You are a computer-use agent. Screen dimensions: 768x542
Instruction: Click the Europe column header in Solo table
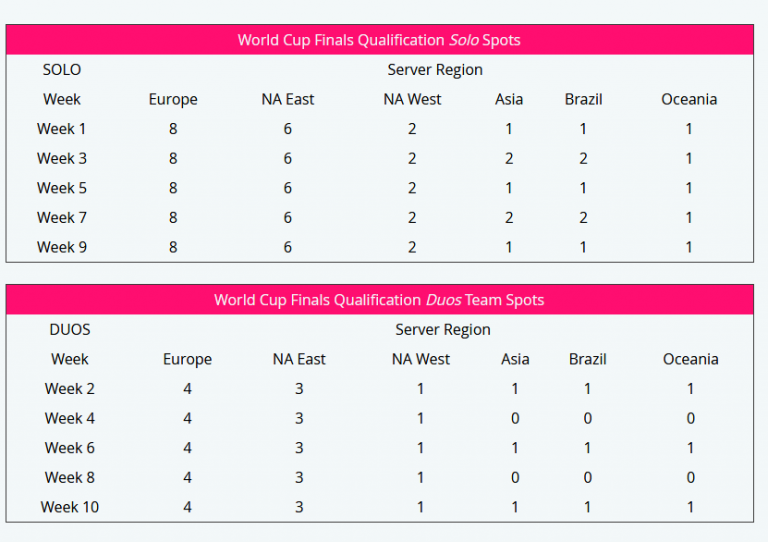coord(173,99)
